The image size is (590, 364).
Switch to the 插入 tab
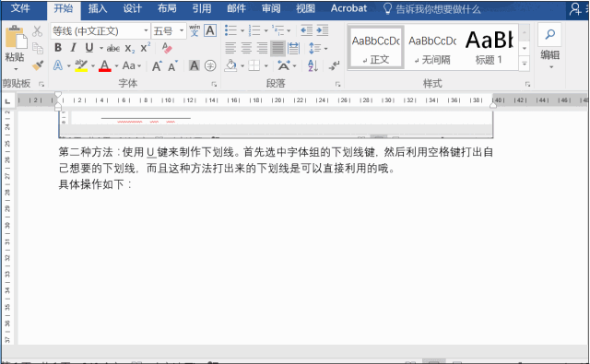pyautogui.click(x=98, y=8)
